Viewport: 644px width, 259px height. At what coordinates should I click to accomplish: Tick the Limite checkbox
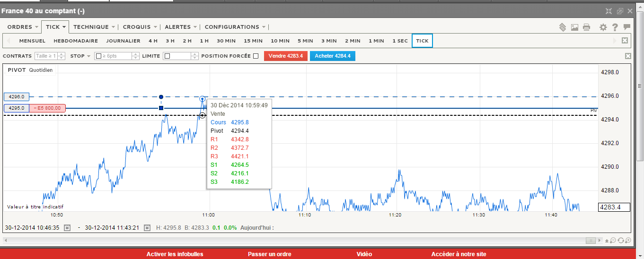[167, 56]
